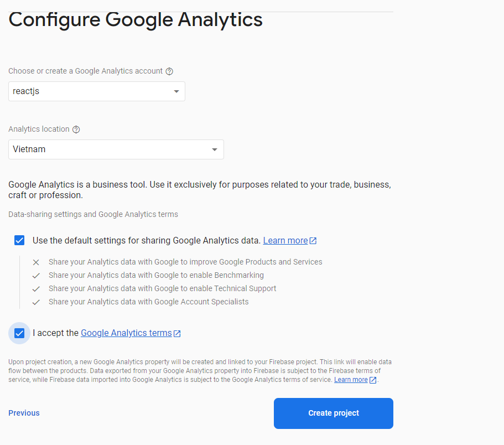Click checkmark icon beside enable Benchmarking
The image size is (504, 445).
pos(36,276)
